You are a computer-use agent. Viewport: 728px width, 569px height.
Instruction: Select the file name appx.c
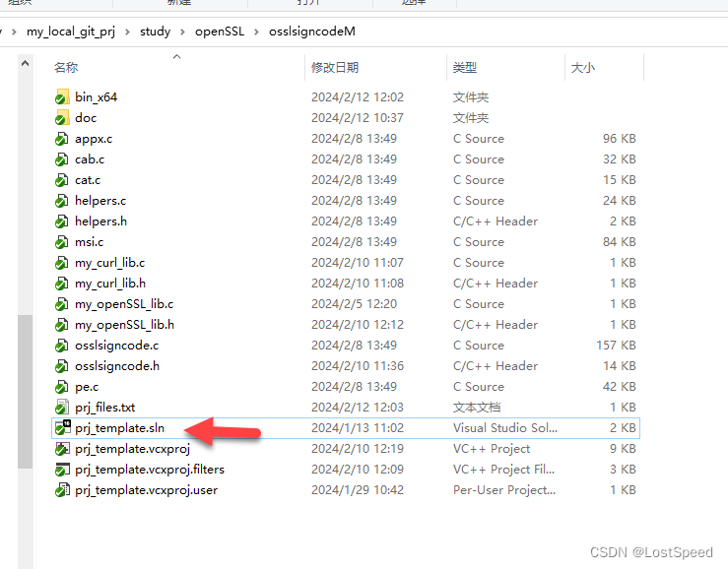point(94,139)
